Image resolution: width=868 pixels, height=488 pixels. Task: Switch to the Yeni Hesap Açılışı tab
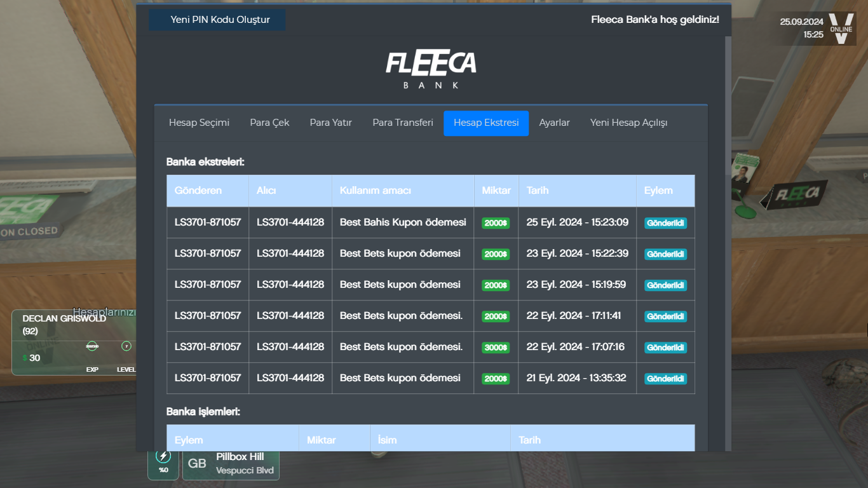629,123
